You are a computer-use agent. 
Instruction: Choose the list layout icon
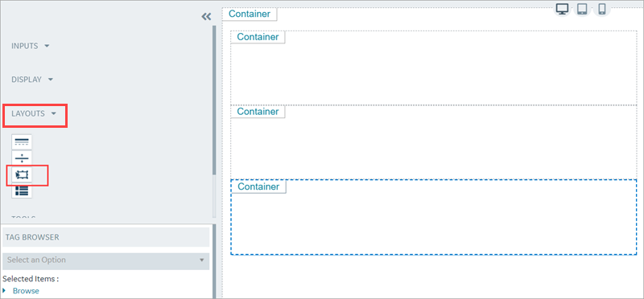click(22, 190)
